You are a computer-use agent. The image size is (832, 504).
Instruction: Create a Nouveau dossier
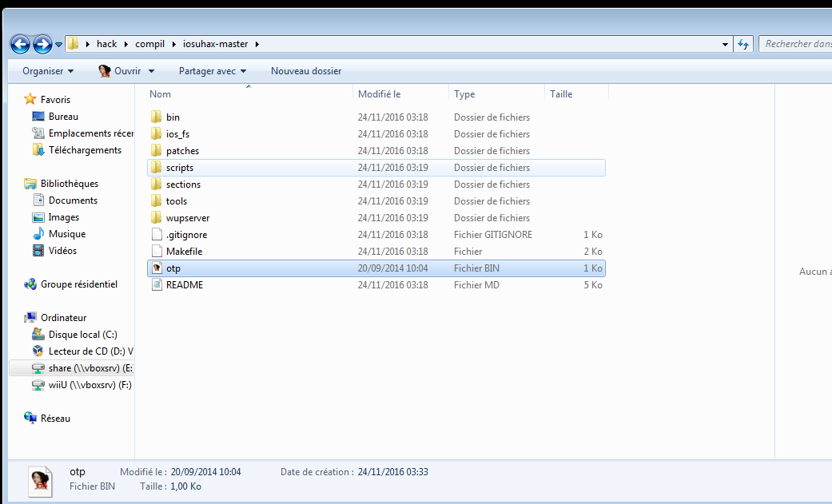pyautogui.click(x=306, y=71)
